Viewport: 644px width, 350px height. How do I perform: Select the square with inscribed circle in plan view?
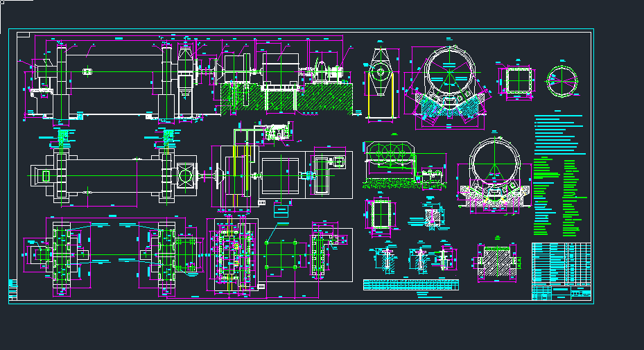(187, 175)
